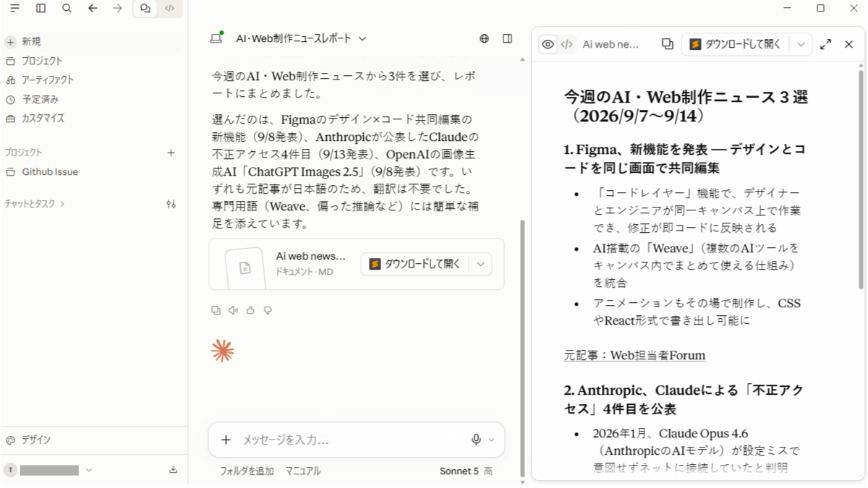Open chat filter sliders icon
The height and width of the screenshot is (488, 868).
click(x=171, y=204)
